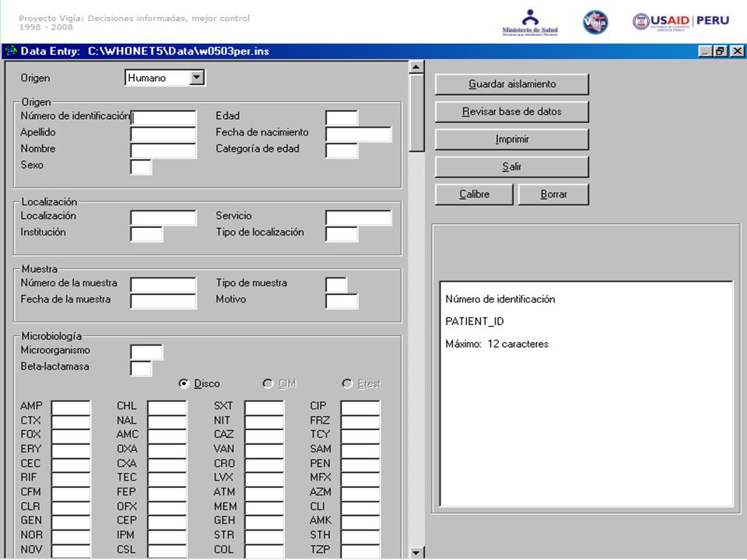
Task: Click the PATIENT_ID text in help panel
Action: [475, 321]
